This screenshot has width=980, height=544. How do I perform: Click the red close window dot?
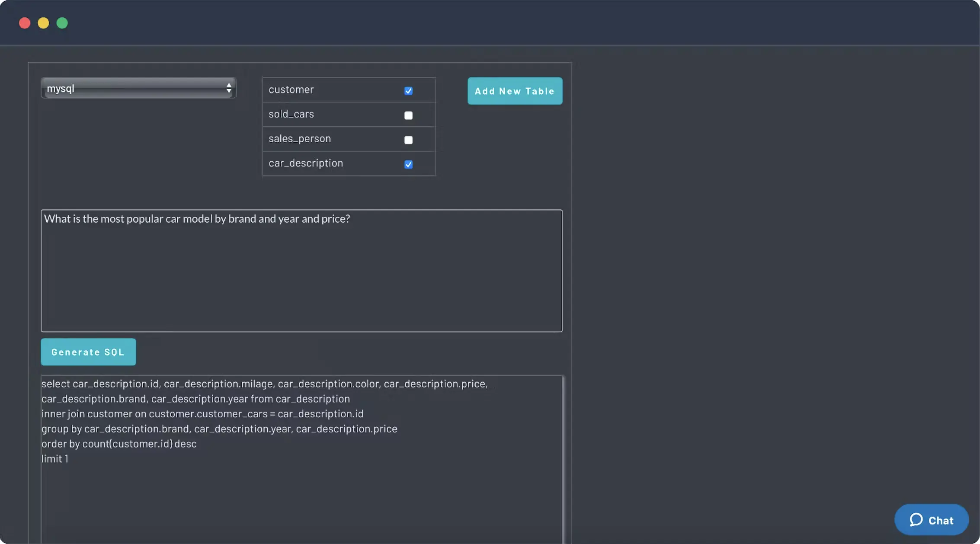coord(25,23)
